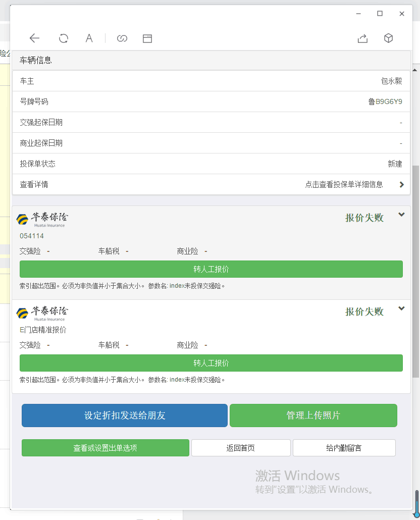Open 点击查看投保单详细信息 details arrow
This screenshot has width=420, height=520.
click(402, 185)
